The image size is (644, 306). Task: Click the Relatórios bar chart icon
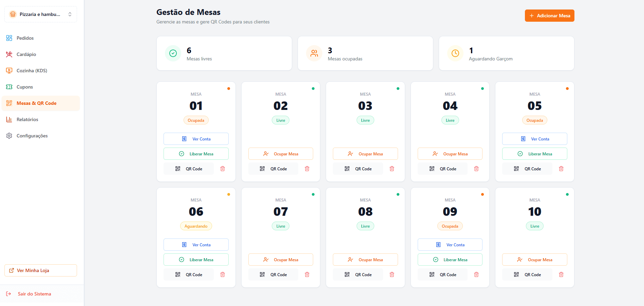[9, 119]
